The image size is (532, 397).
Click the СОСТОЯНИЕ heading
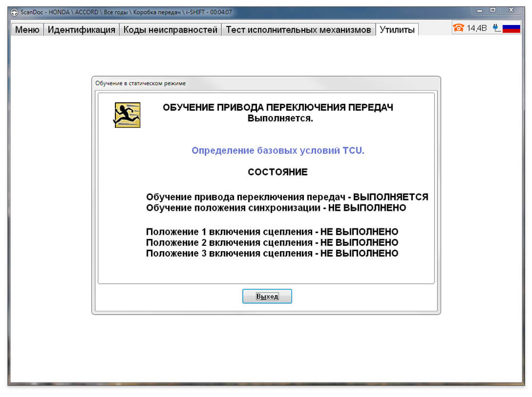tap(278, 172)
